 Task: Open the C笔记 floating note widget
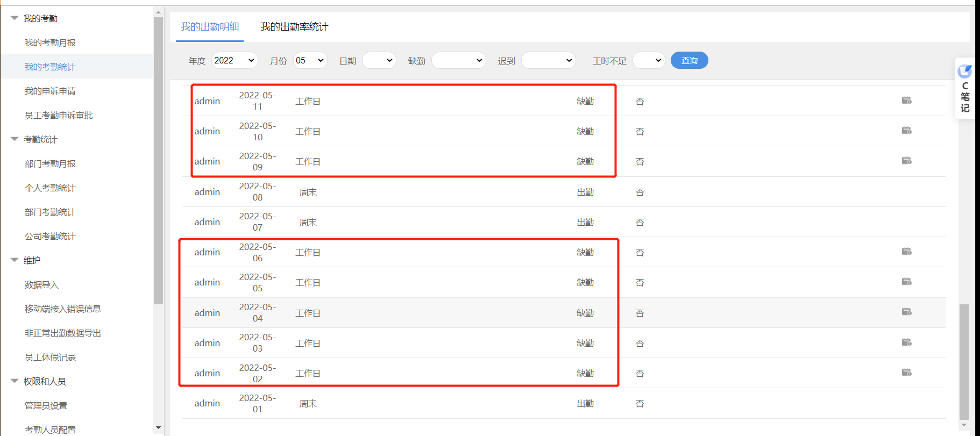click(965, 89)
